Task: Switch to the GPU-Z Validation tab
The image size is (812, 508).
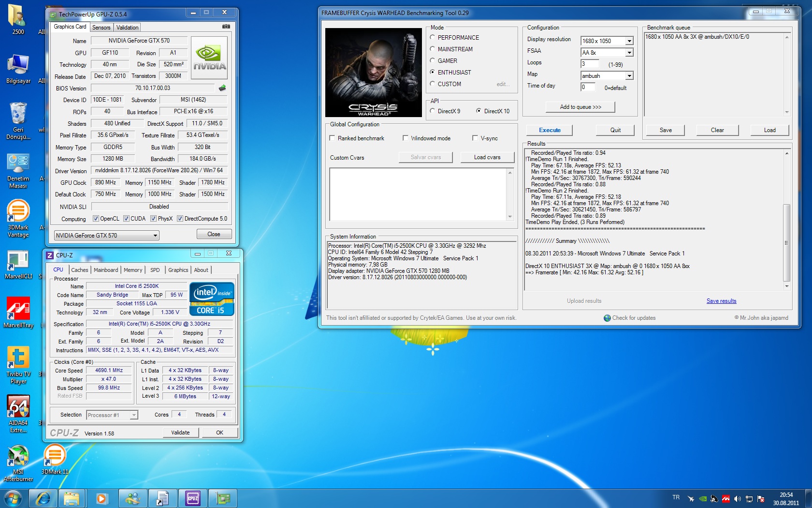Action: (128, 28)
